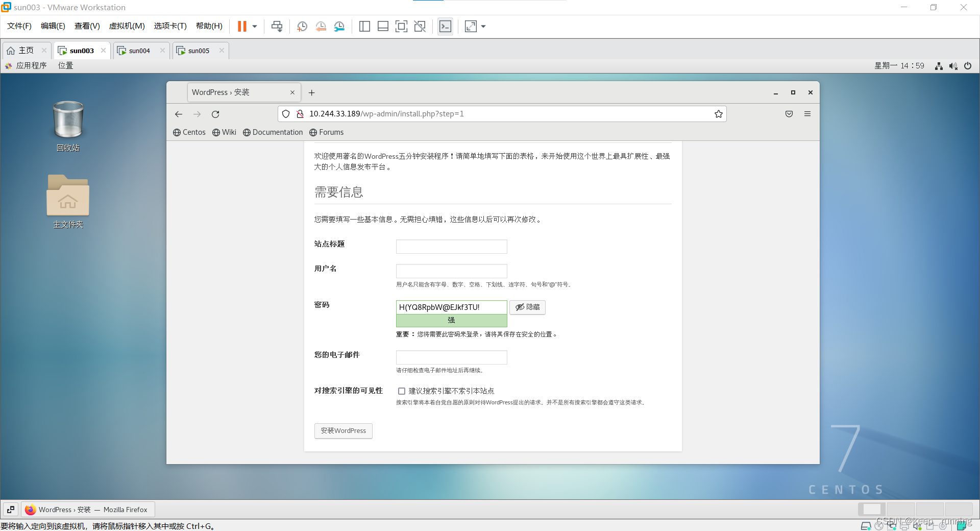Screen dimensions: 980x531
Task: Go back in Firefox
Action: click(x=179, y=114)
